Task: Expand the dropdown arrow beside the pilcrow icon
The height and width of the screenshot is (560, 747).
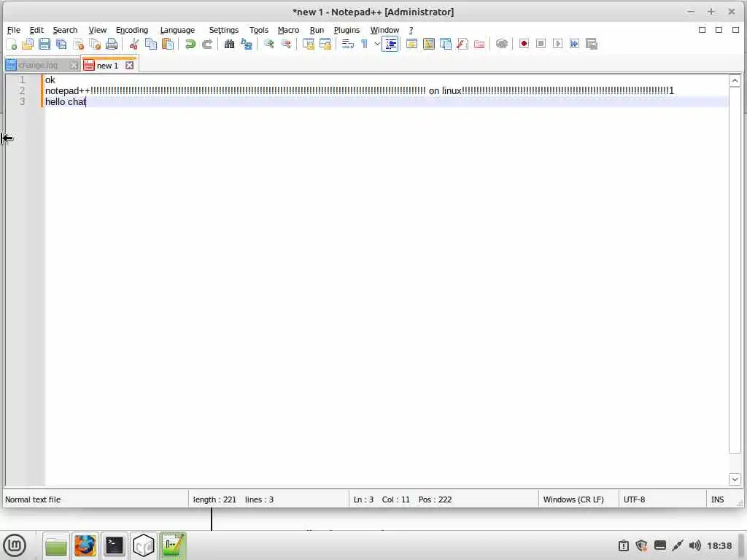Action: (x=377, y=44)
